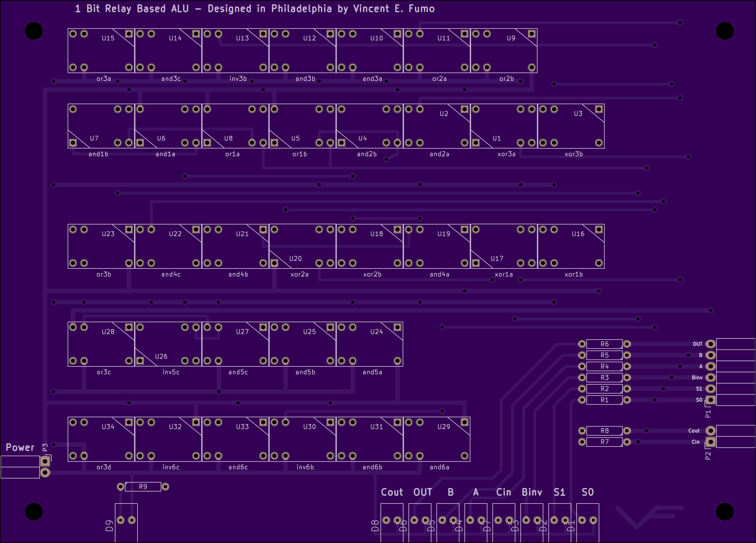
Task: Click the Power silkscreen label
Action: click(x=20, y=448)
